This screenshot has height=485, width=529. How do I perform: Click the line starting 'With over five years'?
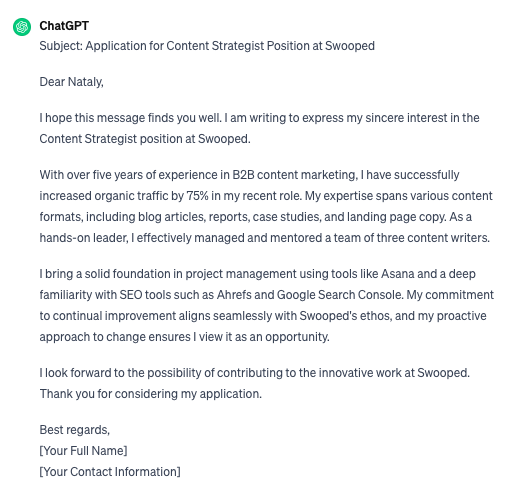(x=249, y=175)
